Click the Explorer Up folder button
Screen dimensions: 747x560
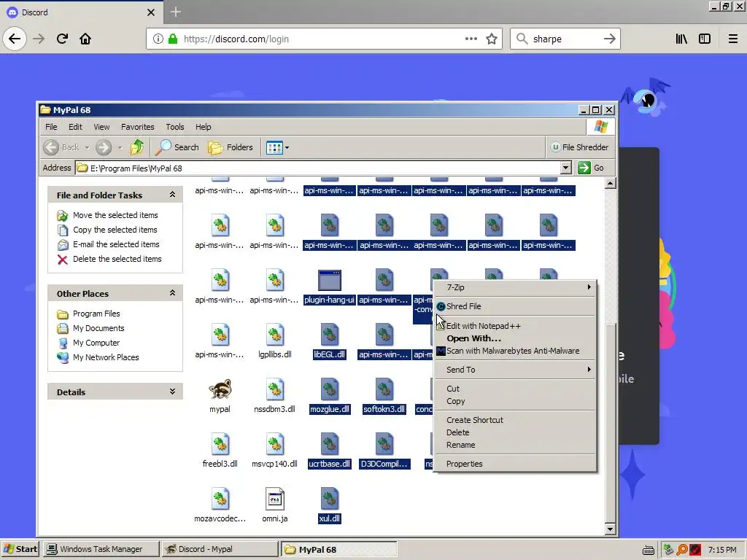[136, 147]
